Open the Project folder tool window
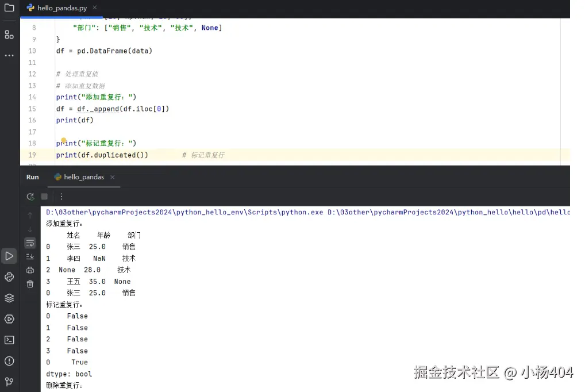Screen dimensions: 585x392 pos(9,7)
